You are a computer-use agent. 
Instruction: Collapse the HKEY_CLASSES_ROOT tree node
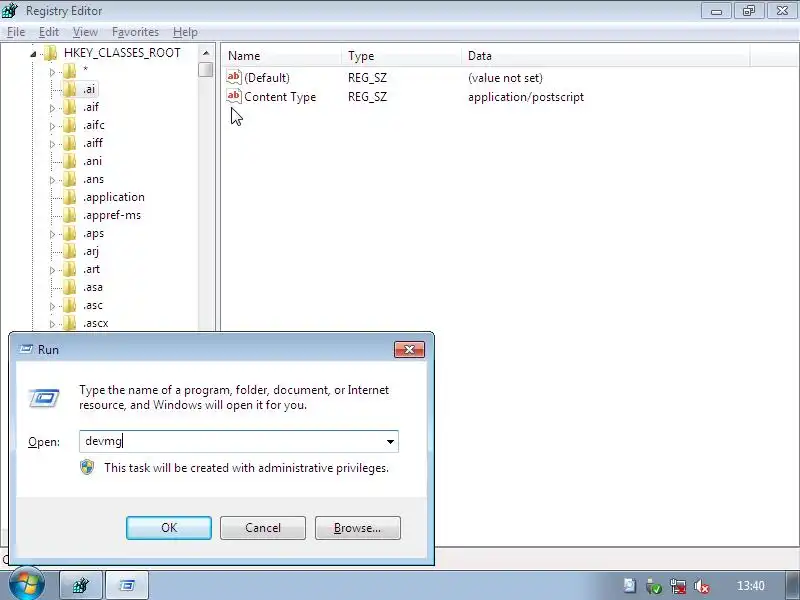pos(33,54)
